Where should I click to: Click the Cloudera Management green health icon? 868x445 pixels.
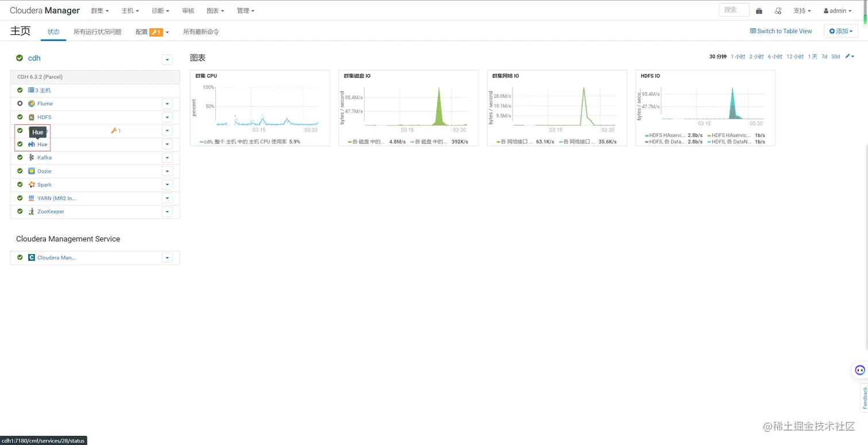[20, 257]
